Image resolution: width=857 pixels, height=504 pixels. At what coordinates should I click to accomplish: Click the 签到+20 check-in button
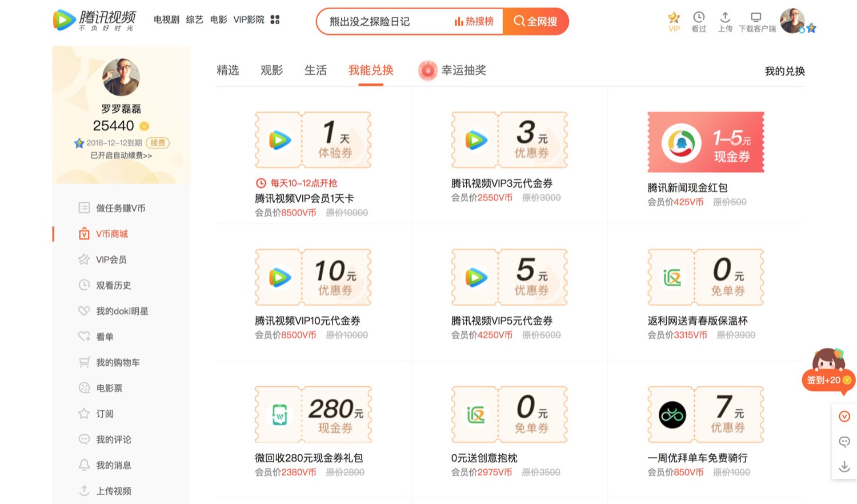[829, 380]
